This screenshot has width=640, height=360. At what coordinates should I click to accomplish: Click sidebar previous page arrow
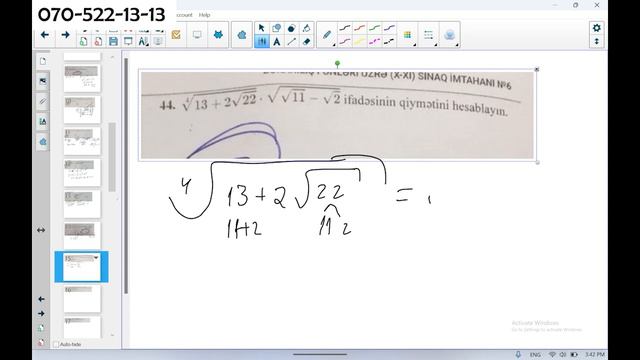click(x=41, y=299)
